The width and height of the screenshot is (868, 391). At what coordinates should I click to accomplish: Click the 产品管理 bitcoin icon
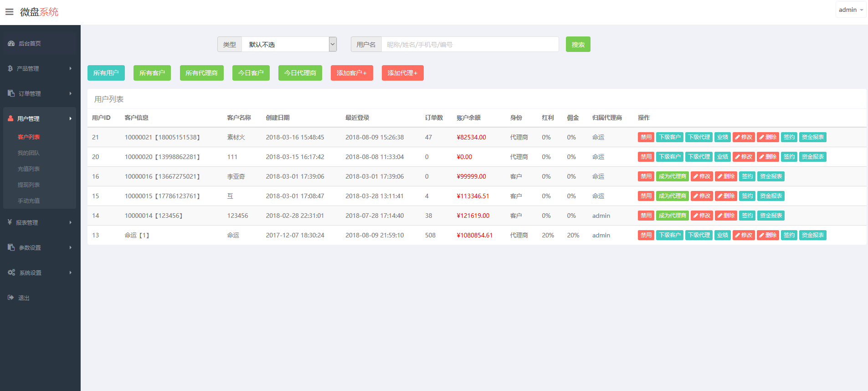click(10, 68)
